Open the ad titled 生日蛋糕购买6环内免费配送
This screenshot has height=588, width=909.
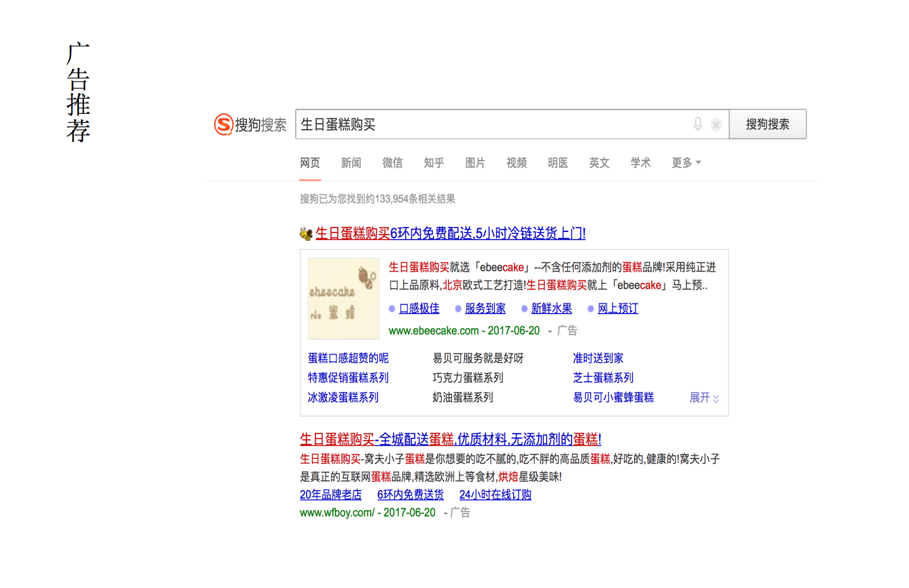[x=451, y=234]
